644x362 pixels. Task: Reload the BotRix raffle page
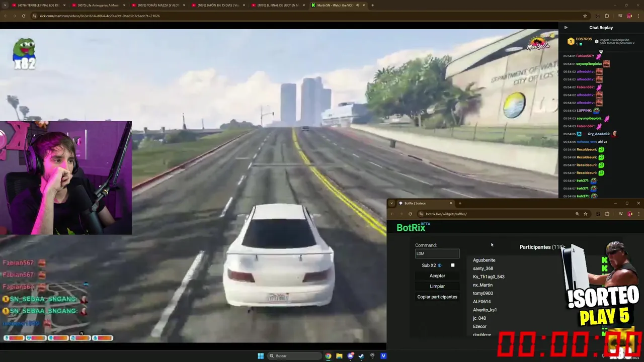point(410,214)
